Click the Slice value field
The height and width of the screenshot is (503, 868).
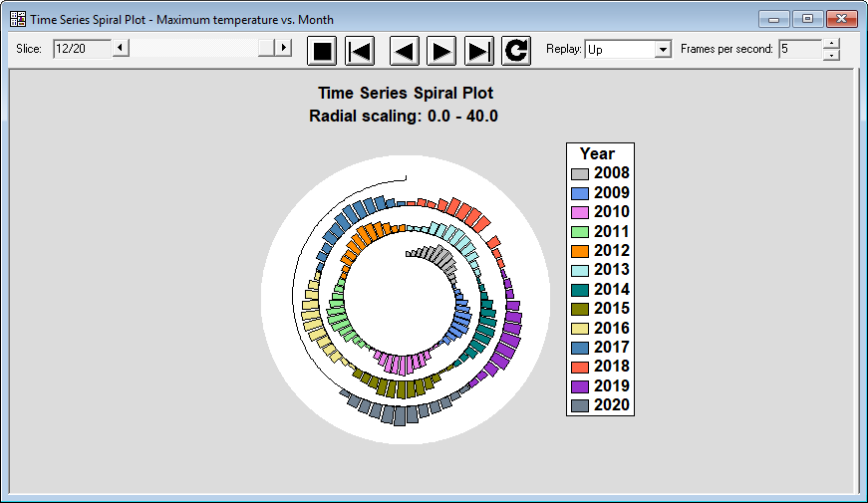click(81, 48)
